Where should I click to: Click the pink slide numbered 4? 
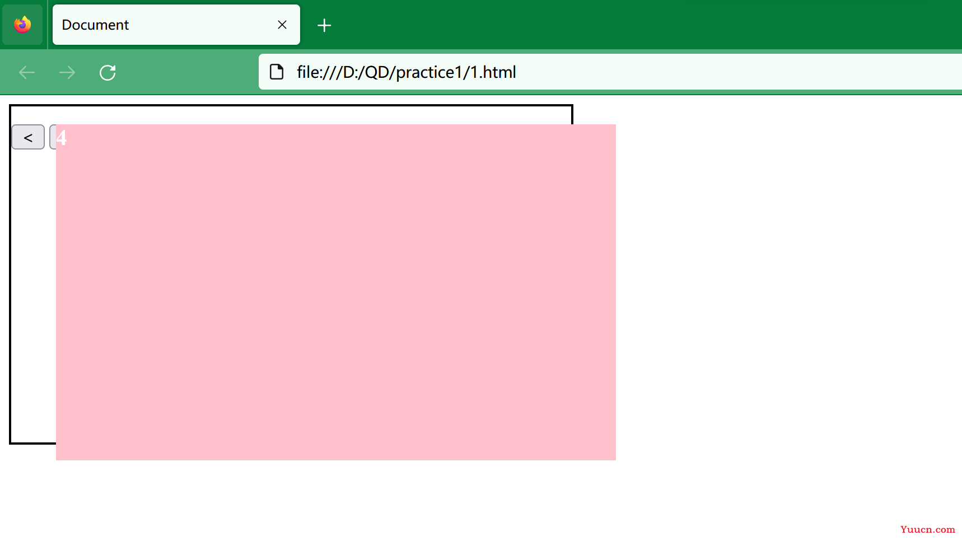click(336, 292)
